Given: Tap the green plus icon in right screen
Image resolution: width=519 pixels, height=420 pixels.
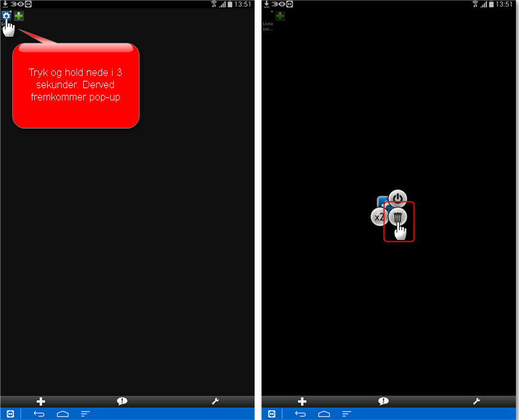Looking at the screenshot, I should [280, 17].
